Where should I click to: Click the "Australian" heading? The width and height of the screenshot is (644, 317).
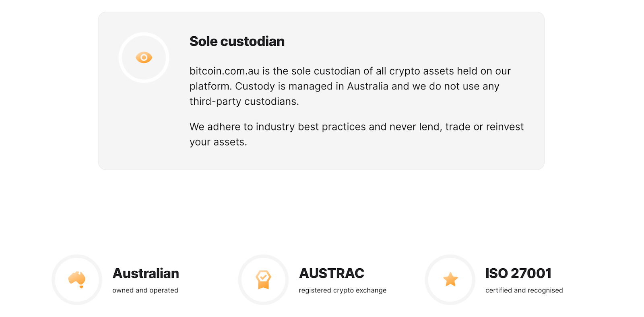(146, 273)
